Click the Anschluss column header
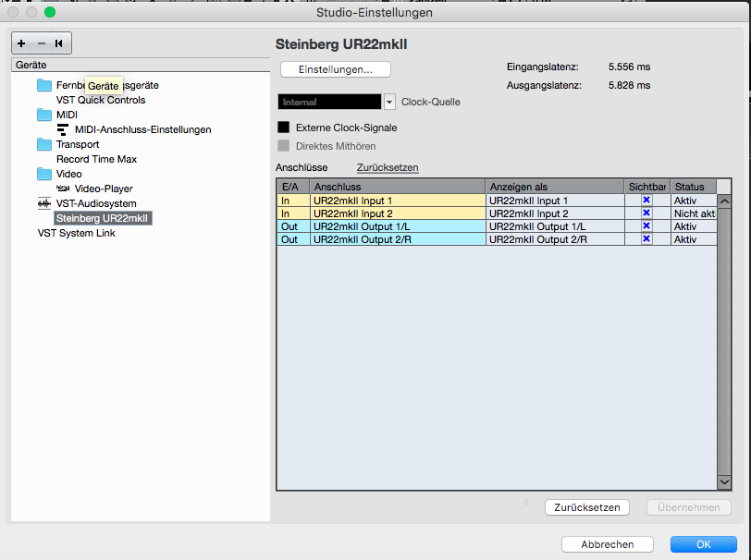This screenshot has width=751, height=560. [x=398, y=187]
